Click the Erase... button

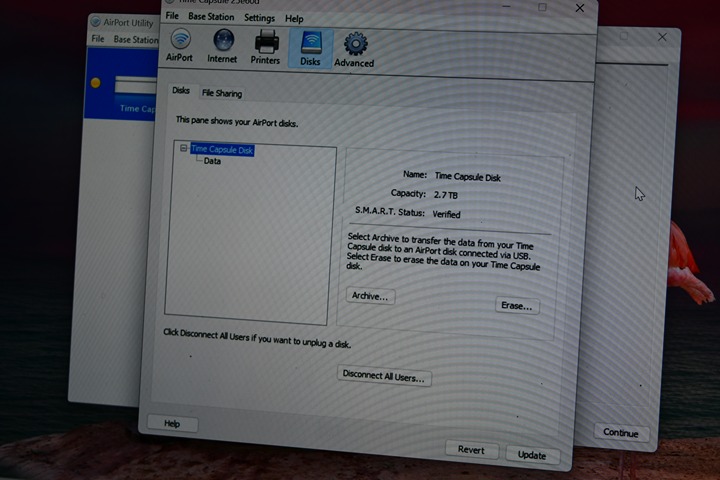point(517,306)
